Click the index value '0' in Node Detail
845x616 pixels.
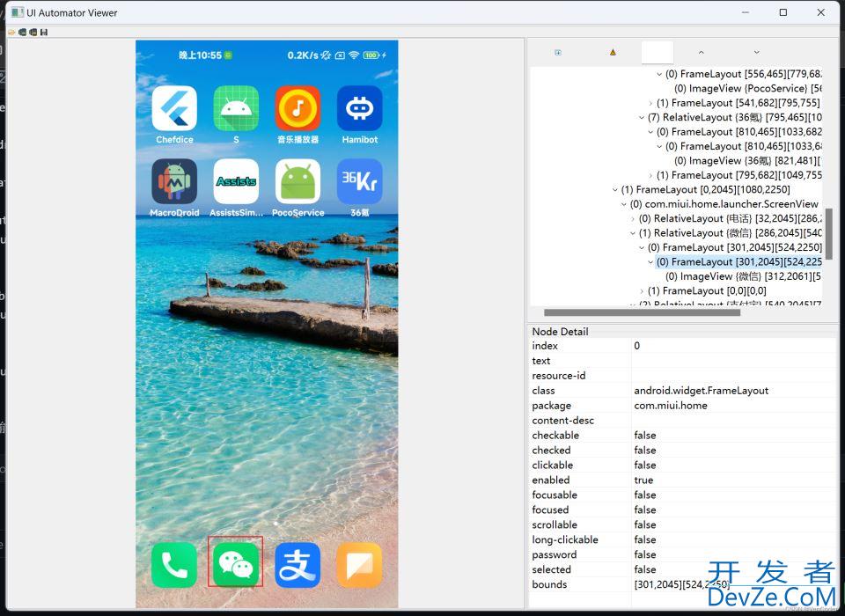(x=637, y=346)
